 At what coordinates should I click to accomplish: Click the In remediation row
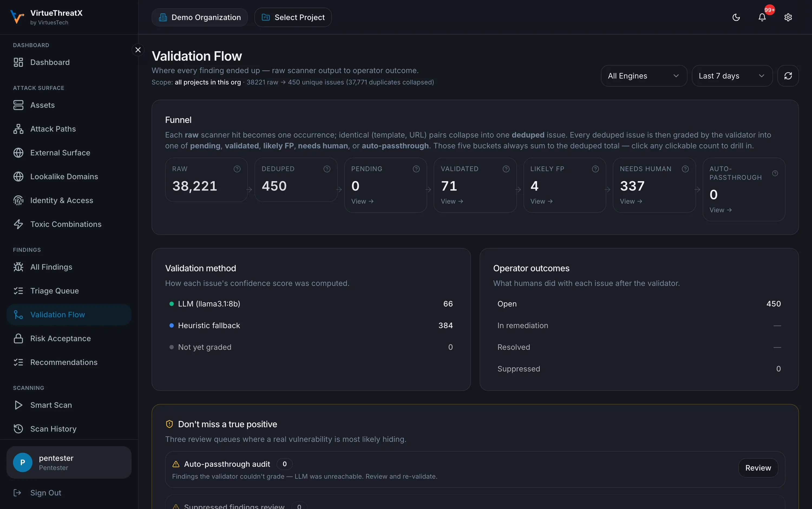pyautogui.click(x=639, y=325)
